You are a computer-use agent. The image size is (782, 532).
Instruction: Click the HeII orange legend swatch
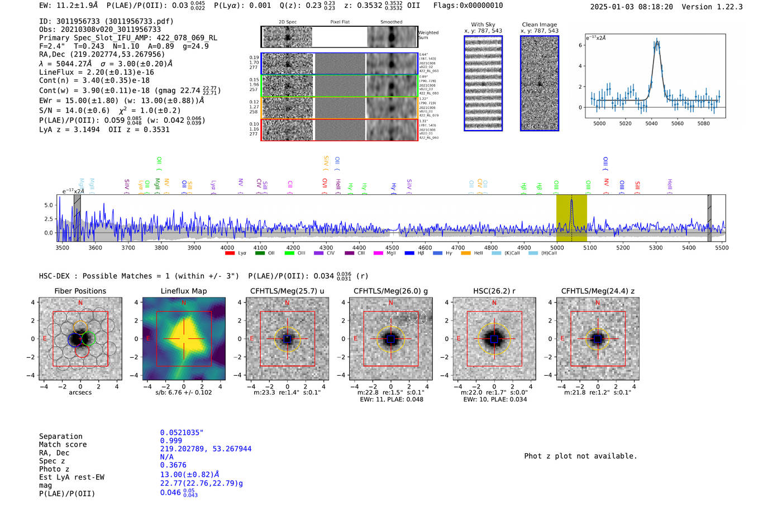tap(466, 253)
